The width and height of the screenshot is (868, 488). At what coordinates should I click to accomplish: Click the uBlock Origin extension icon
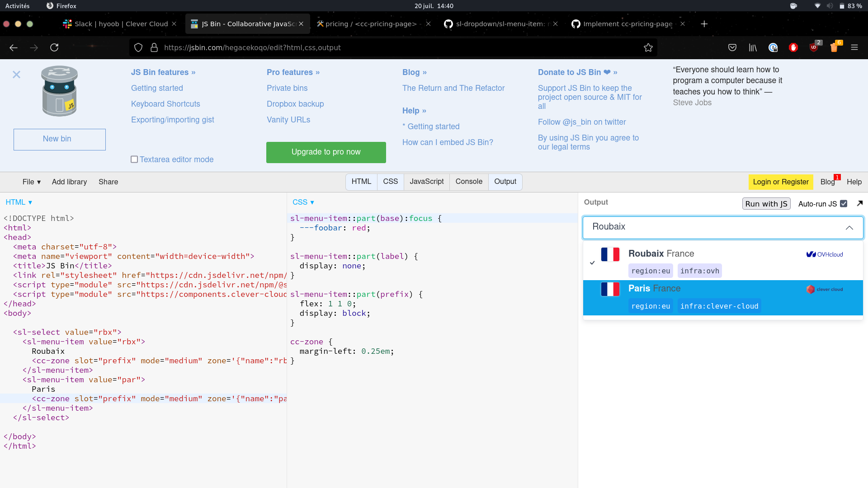[x=814, y=47]
